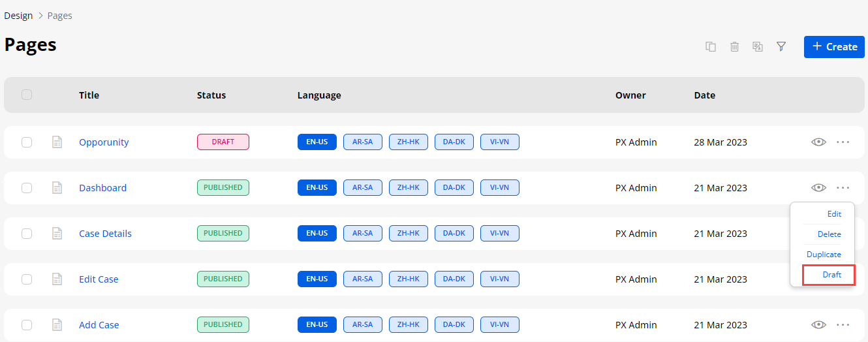Check the box for Opporunity row
The image size is (868, 342).
[27, 142]
